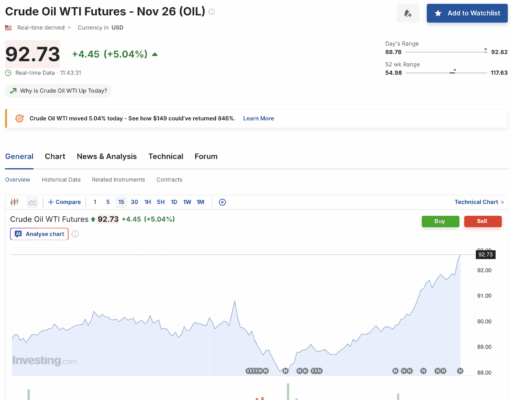
Task: Open the Contracts sub-tab
Action: (169, 180)
